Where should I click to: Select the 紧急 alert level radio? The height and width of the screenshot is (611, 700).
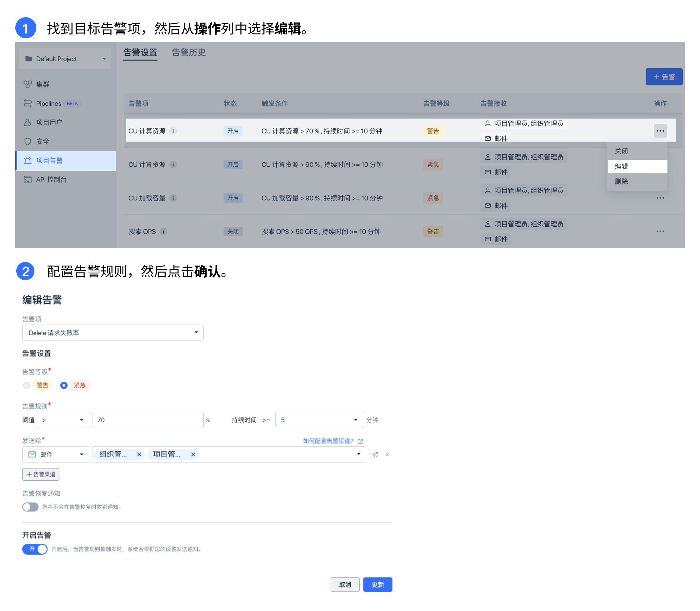[64, 385]
